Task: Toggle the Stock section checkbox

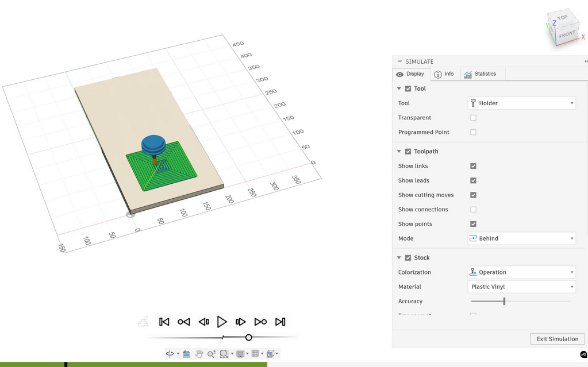Action: pos(408,258)
